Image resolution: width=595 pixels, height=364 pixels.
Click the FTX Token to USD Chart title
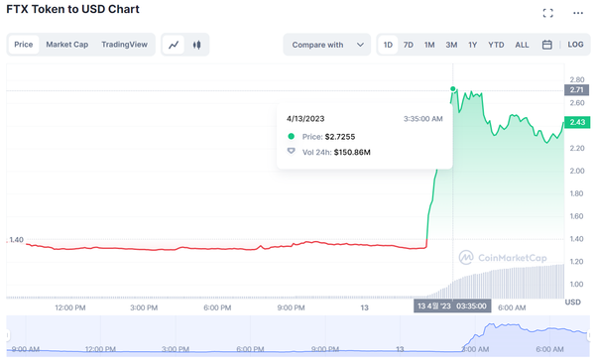point(72,9)
